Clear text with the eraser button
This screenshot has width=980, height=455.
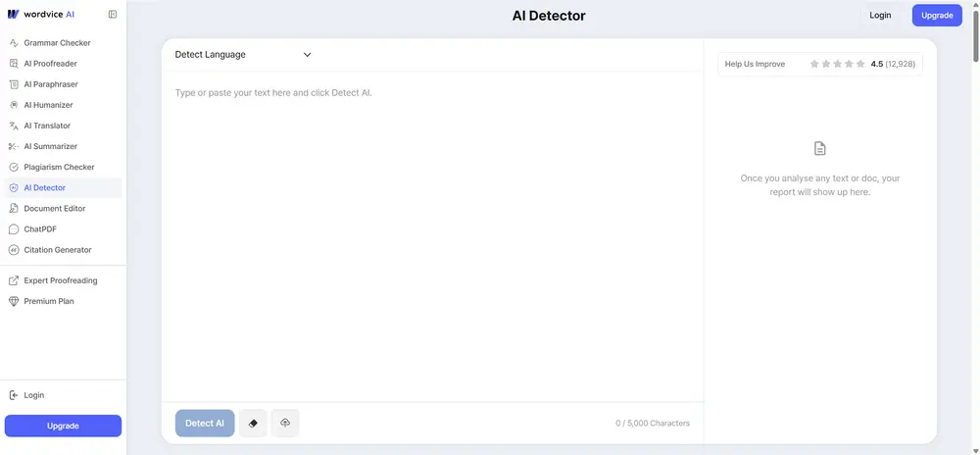click(x=253, y=423)
